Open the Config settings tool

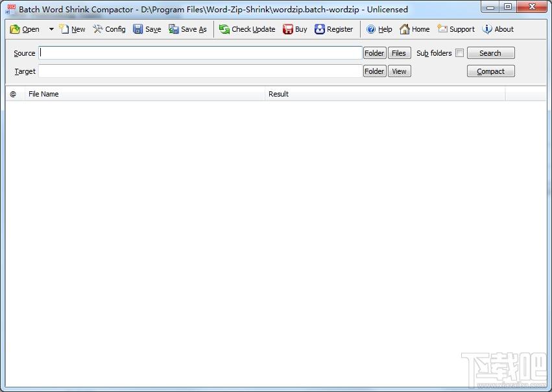(109, 29)
